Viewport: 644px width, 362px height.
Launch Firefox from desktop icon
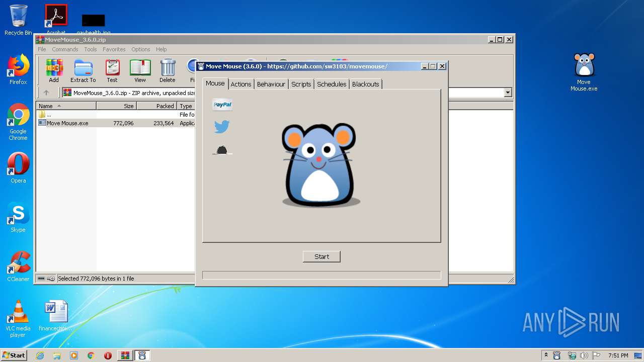[x=18, y=69]
